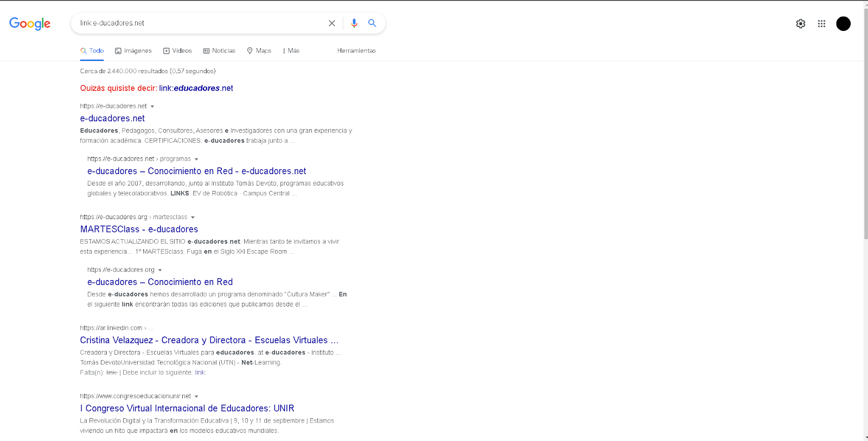
Task: Click the 'Cerca de 2.440.000 resultados' text
Action: 148,71
